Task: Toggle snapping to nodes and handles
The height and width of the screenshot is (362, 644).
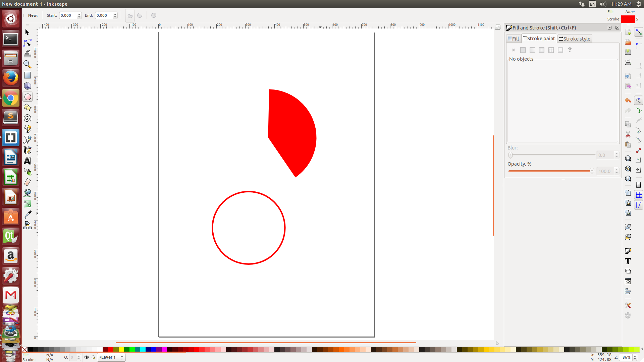Action: tap(639, 100)
